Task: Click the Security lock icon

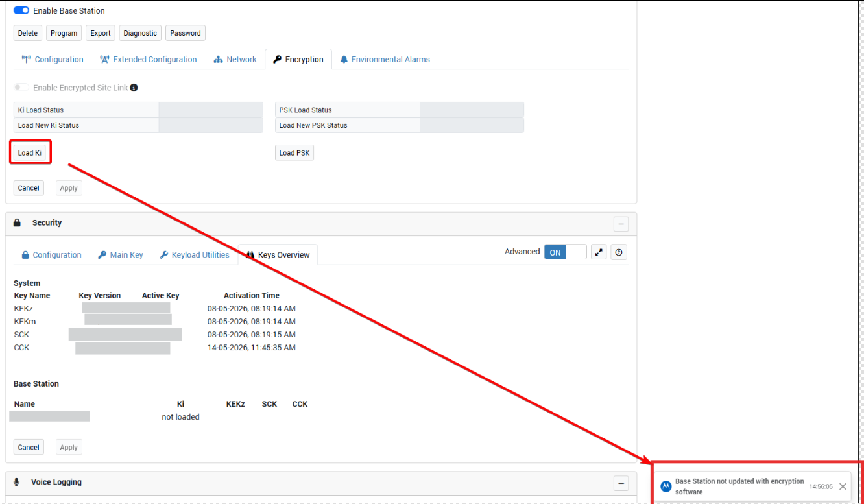Action: coord(17,222)
